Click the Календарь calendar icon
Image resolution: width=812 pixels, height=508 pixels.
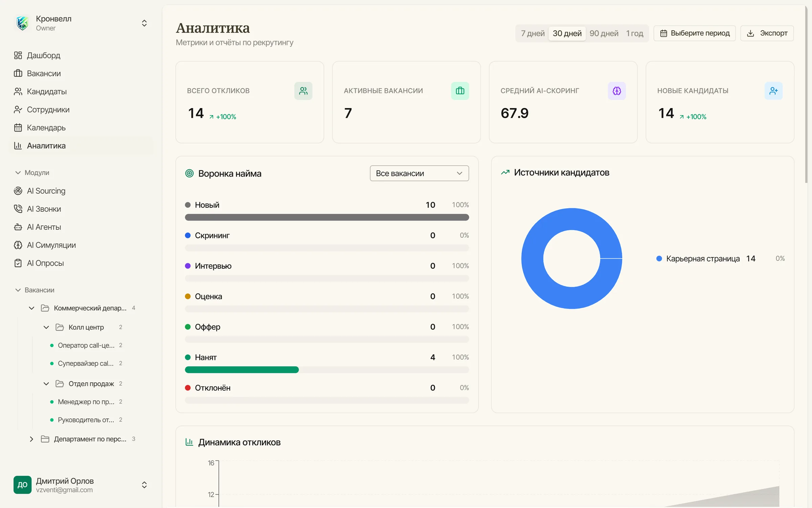tap(18, 128)
